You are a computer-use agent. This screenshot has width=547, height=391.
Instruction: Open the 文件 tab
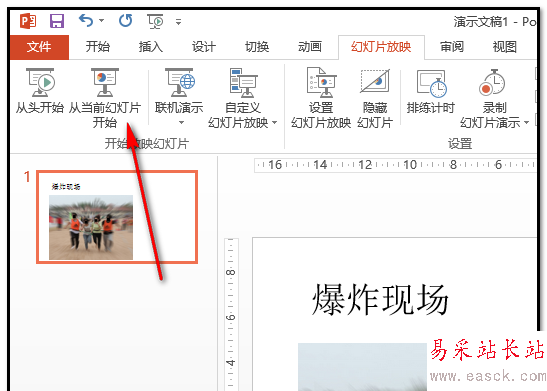(39, 47)
